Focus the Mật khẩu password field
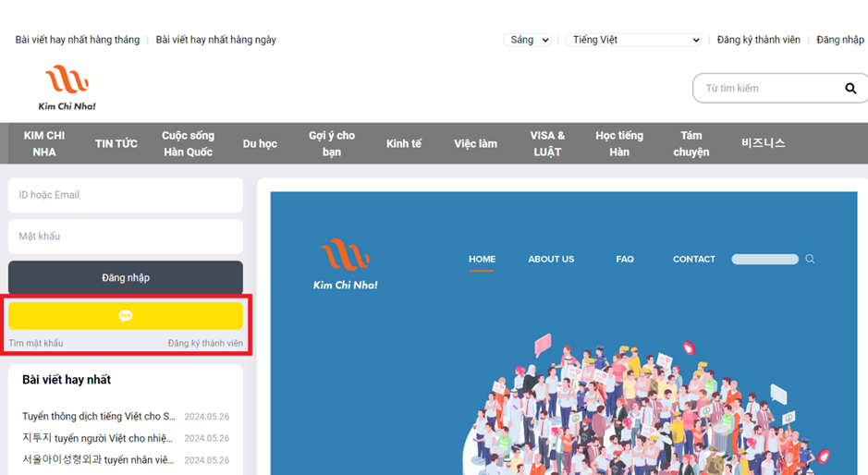 126,237
